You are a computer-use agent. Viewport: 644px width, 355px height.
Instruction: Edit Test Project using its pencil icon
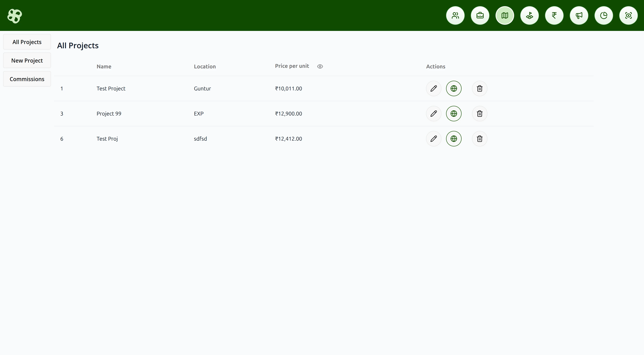click(x=433, y=88)
